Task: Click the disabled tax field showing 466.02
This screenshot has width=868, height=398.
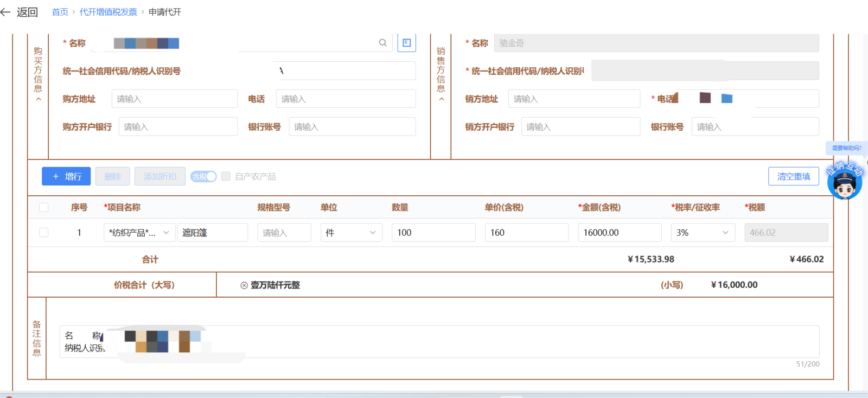Action: [x=786, y=232]
